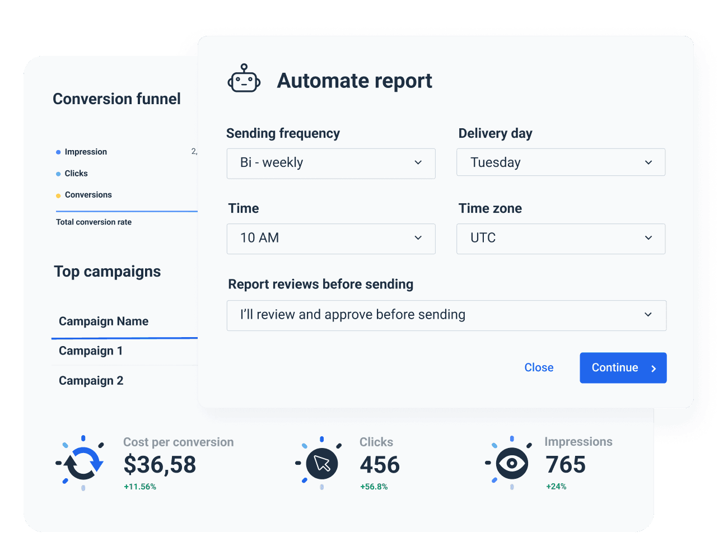Open the Time dropdown set to 10 AM
The width and height of the screenshot is (728, 560).
click(x=330, y=239)
